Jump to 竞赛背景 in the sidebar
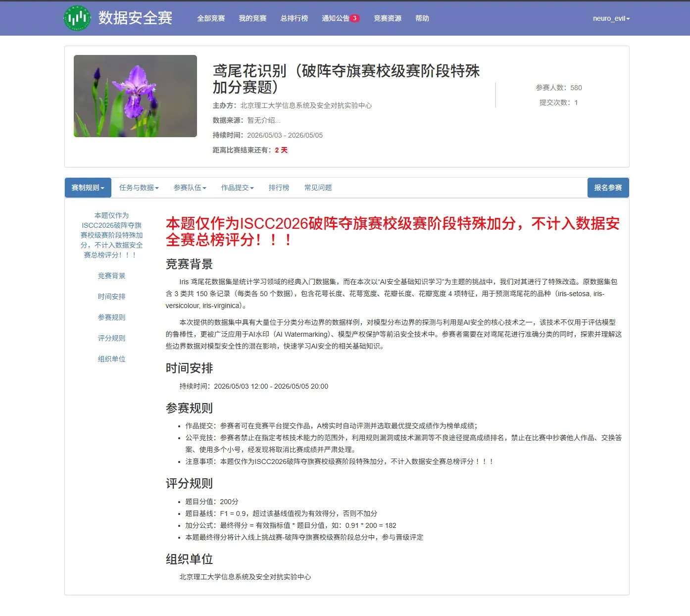The height and width of the screenshot is (616, 690). pyautogui.click(x=112, y=276)
